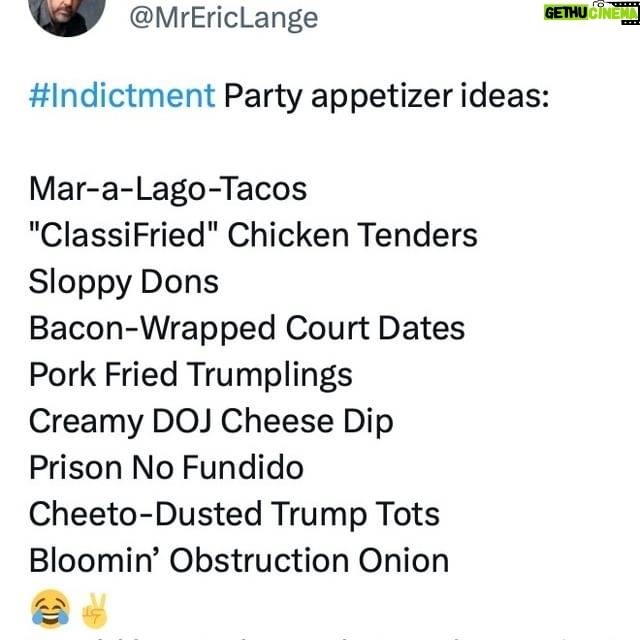Click the Creamy DOJ Cheese Dip line

[x=211, y=422]
